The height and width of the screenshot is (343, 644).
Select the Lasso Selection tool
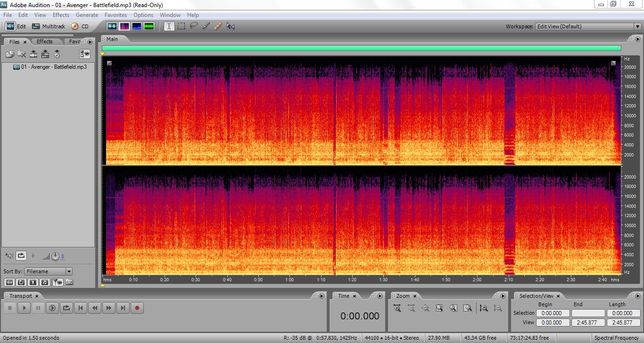[x=193, y=26]
